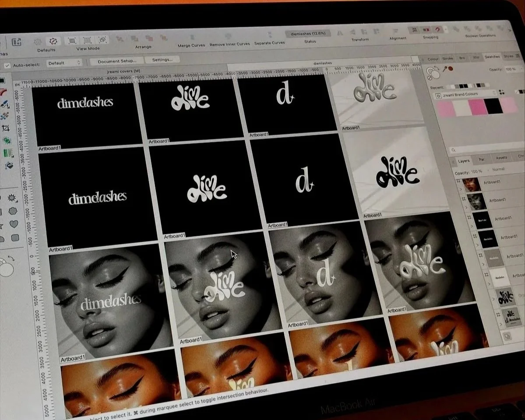This screenshot has width=525, height=420.
Task: Select the Rounded Rectangle shape tool
Action: (x=15, y=238)
